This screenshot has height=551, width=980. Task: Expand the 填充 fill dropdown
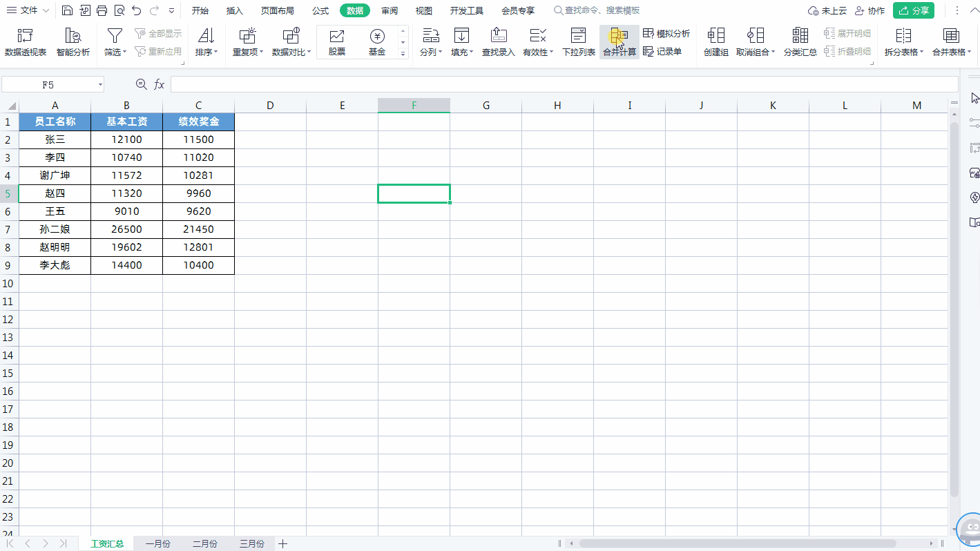coord(471,52)
